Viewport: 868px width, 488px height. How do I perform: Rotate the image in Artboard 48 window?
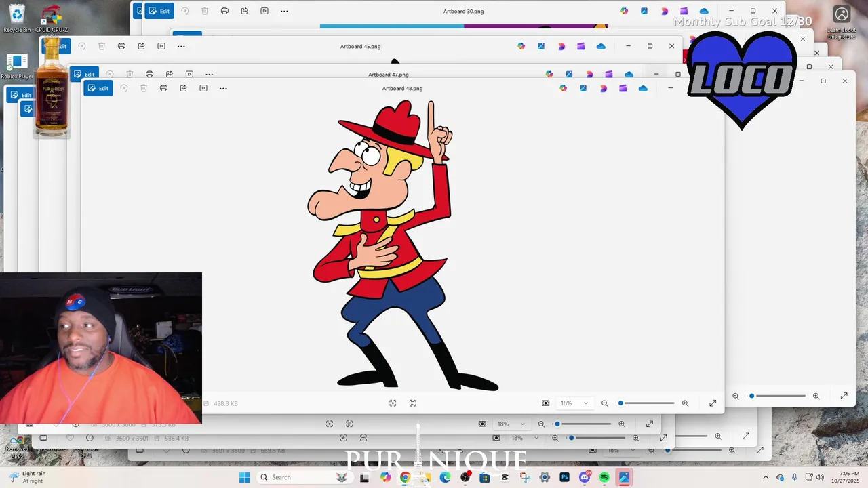click(123, 88)
